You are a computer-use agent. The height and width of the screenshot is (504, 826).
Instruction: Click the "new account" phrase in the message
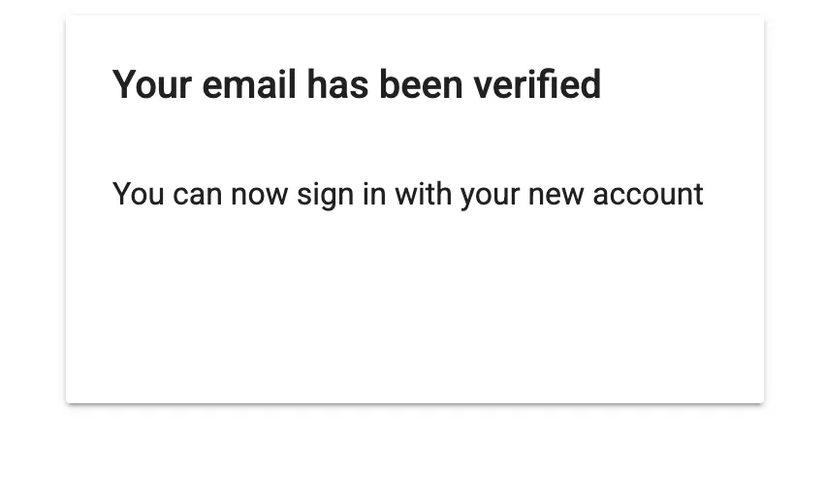tap(615, 194)
